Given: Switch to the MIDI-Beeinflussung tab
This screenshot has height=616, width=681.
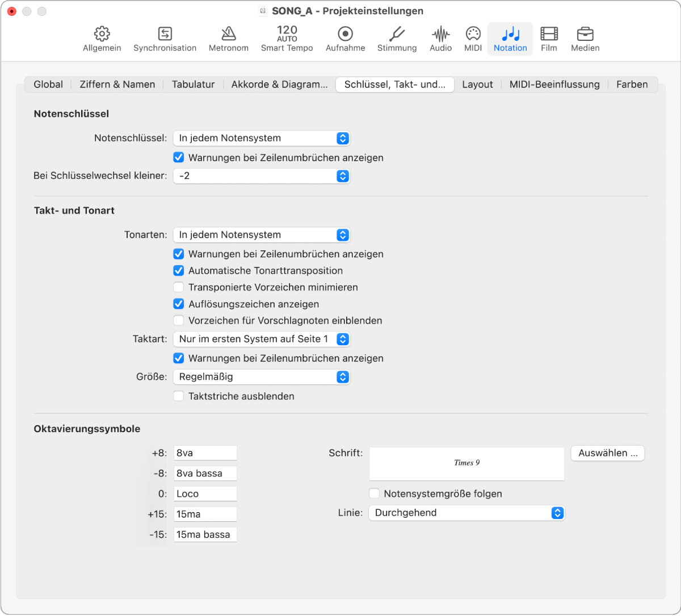Looking at the screenshot, I should click(x=554, y=85).
